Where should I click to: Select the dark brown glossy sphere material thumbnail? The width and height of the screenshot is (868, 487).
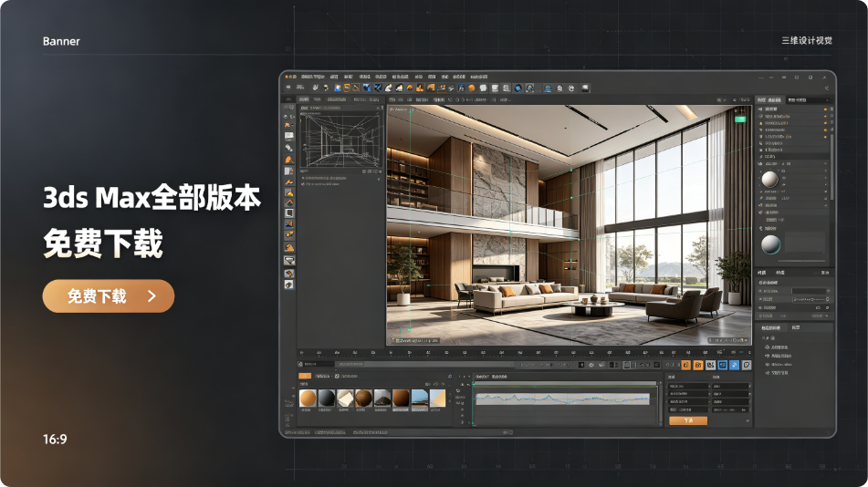point(401,398)
